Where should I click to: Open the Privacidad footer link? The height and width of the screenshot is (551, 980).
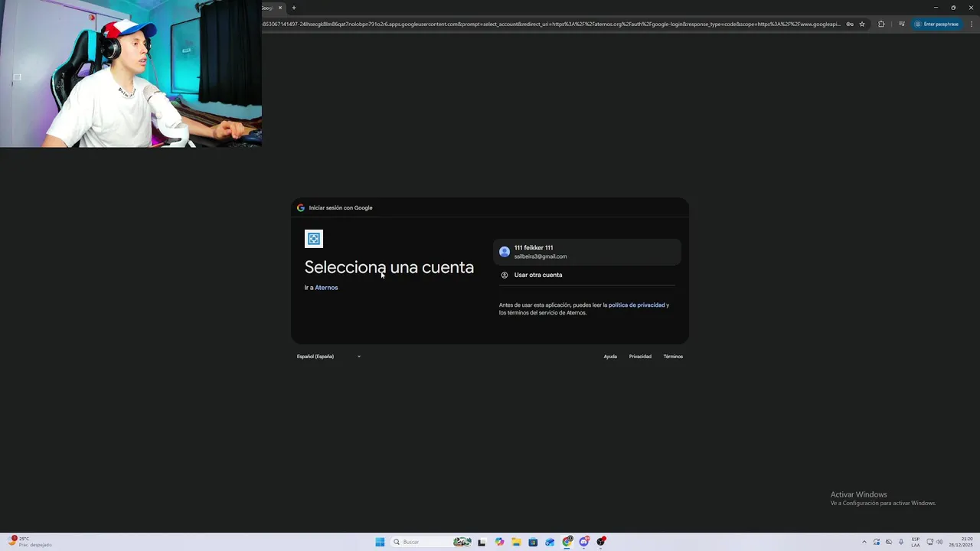(640, 357)
